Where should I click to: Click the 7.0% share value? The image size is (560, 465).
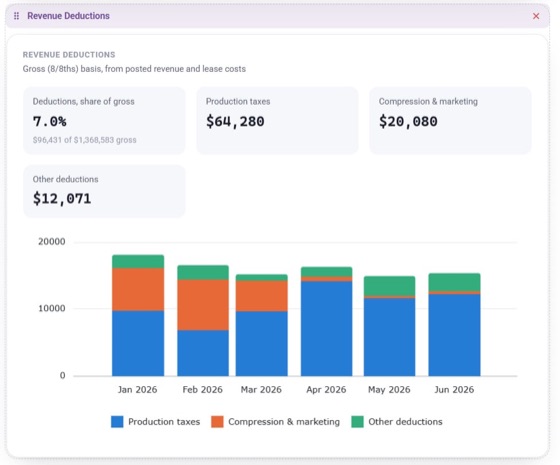pos(50,121)
